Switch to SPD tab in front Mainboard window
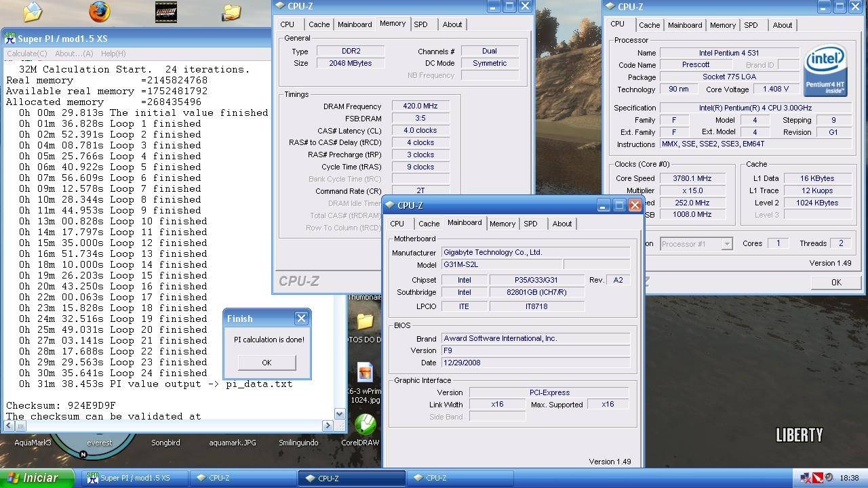This screenshot has width=868, height=488. pyautogui.click(x=531, y=224)
